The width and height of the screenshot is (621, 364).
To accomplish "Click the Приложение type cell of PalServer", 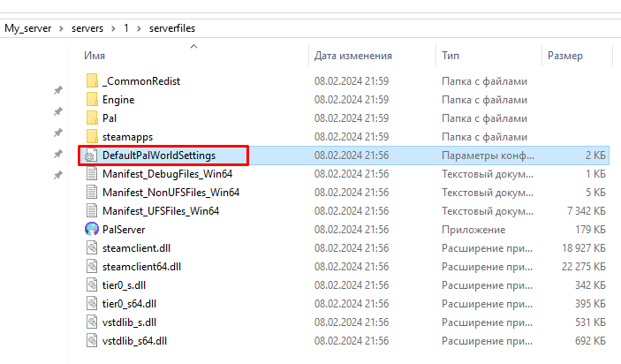I will (x=473, y=230).
